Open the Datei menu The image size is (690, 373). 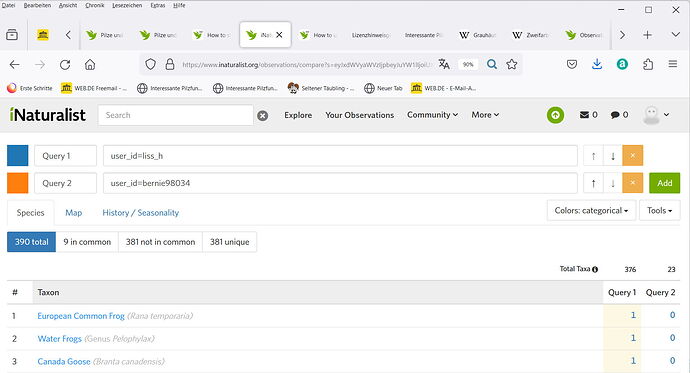coord(8,5)
